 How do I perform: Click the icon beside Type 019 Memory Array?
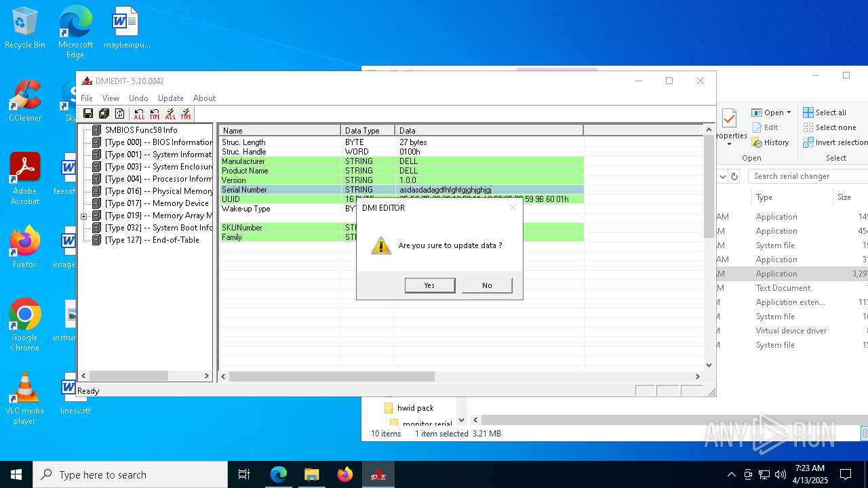97,216
